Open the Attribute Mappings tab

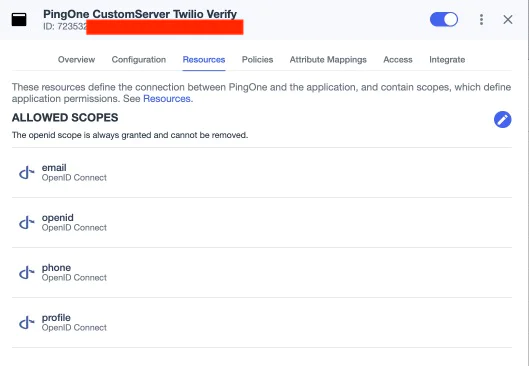pos(328,60)
